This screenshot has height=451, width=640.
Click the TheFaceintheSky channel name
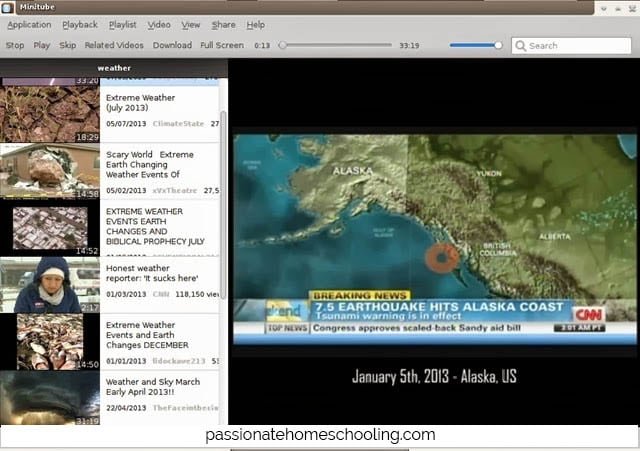[186, 408]
